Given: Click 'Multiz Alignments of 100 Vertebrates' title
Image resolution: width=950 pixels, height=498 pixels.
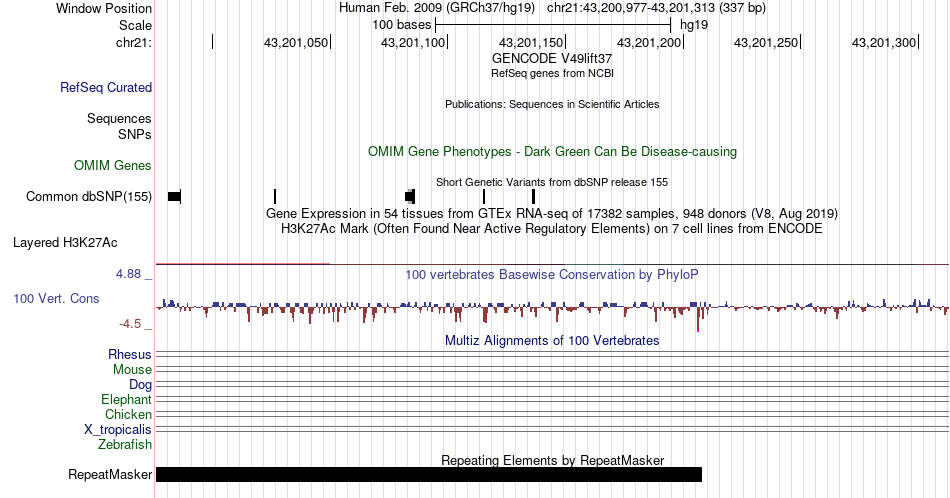Looking at the screenshot, I should 552,340.
